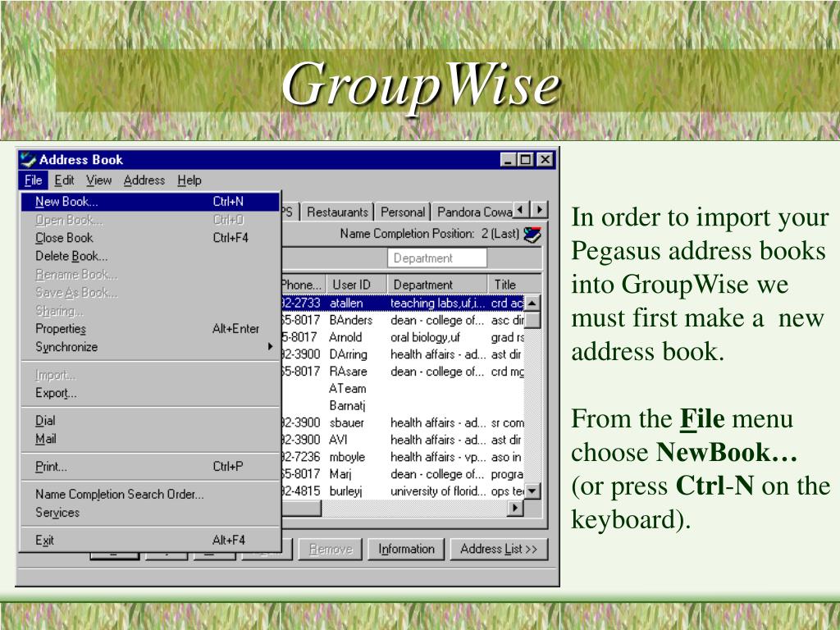The image size is (840, 630).
Task: Open the Address menu
Action: coord(144,180)
